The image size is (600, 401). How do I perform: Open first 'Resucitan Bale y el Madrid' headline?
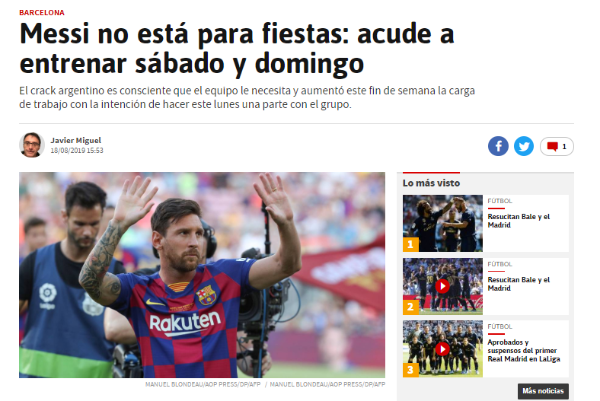[518, 221]
